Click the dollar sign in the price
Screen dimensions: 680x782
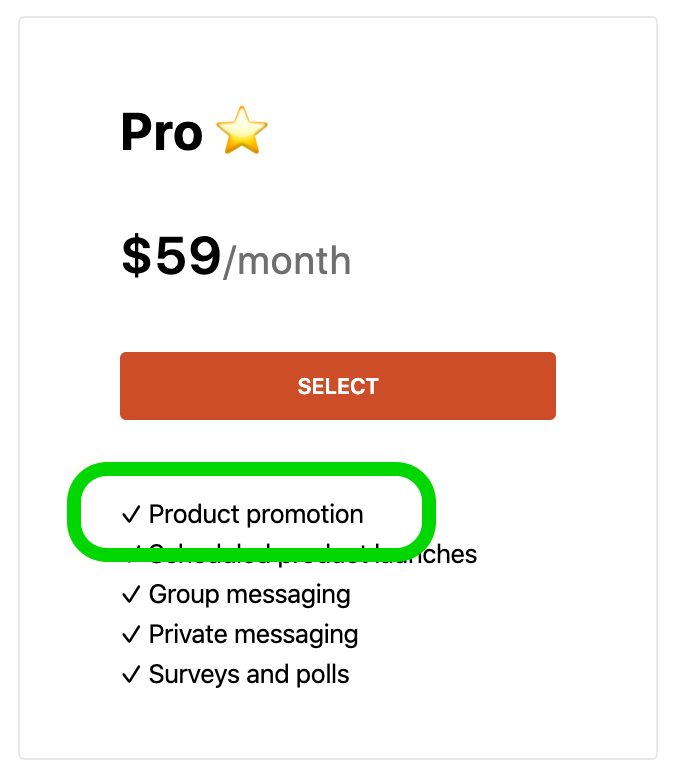point(135,257)
